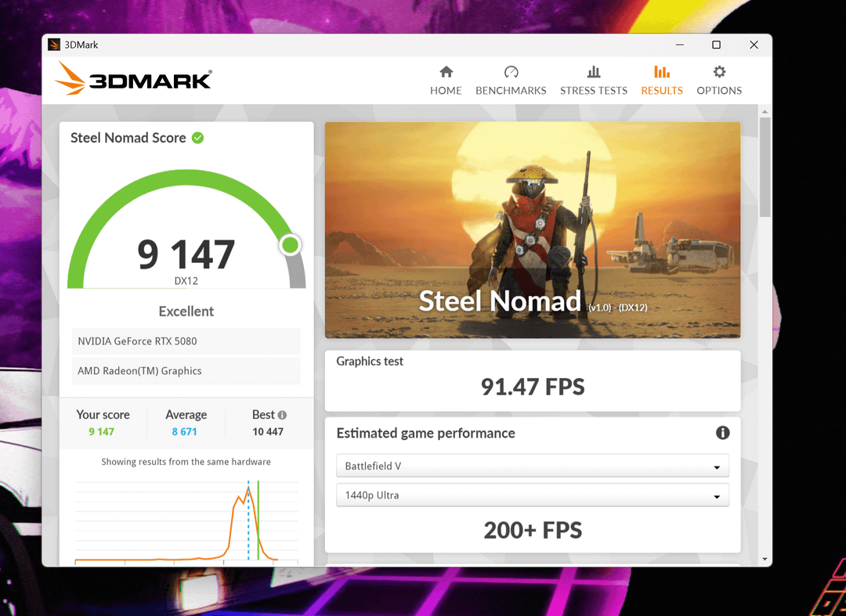
Task: Click the Average score 8 671
Action: click(185, 432)
